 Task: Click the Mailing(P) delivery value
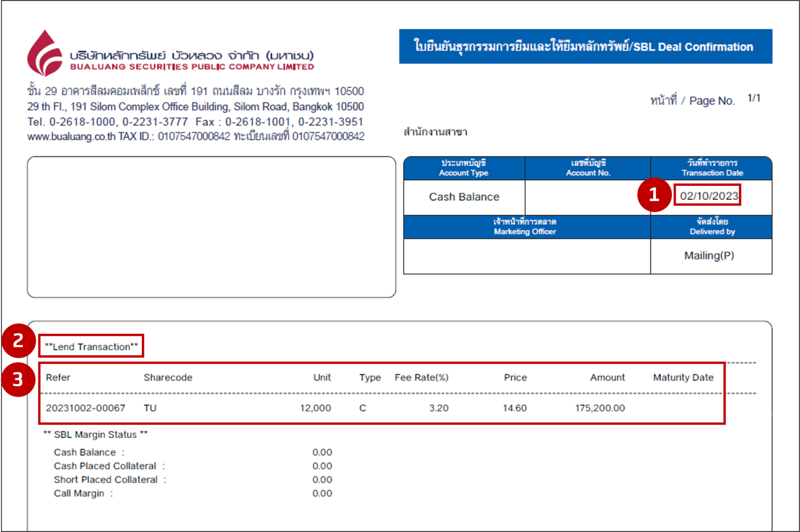pos(709,255)
